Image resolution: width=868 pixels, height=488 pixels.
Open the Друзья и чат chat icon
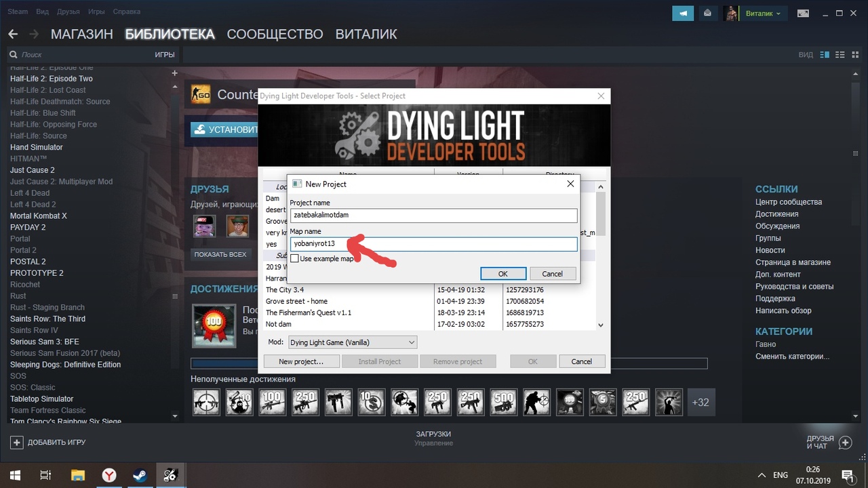point(845,443)
